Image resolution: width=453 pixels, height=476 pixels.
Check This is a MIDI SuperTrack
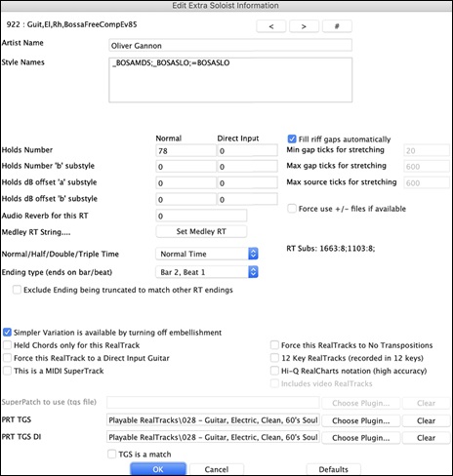coord(7,371)
